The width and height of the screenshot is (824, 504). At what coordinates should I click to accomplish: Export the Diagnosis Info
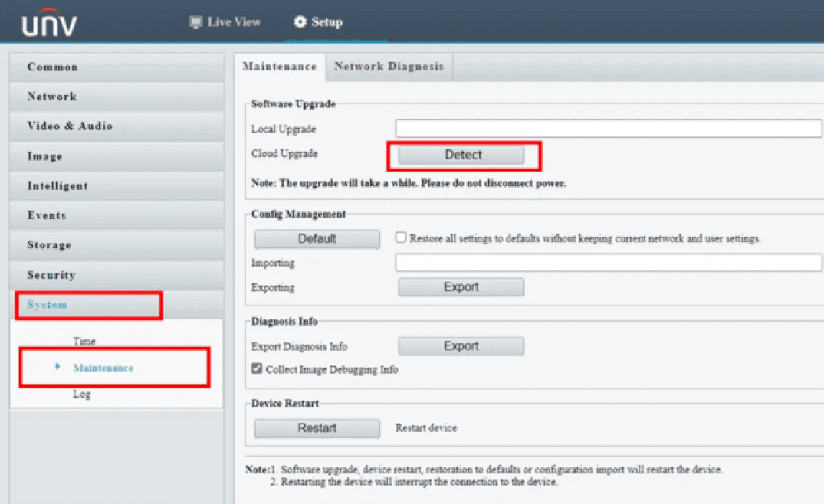461,346
